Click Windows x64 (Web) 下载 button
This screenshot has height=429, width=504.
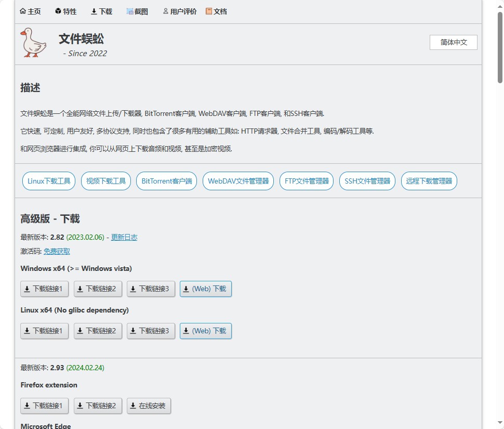click(205, 289)
